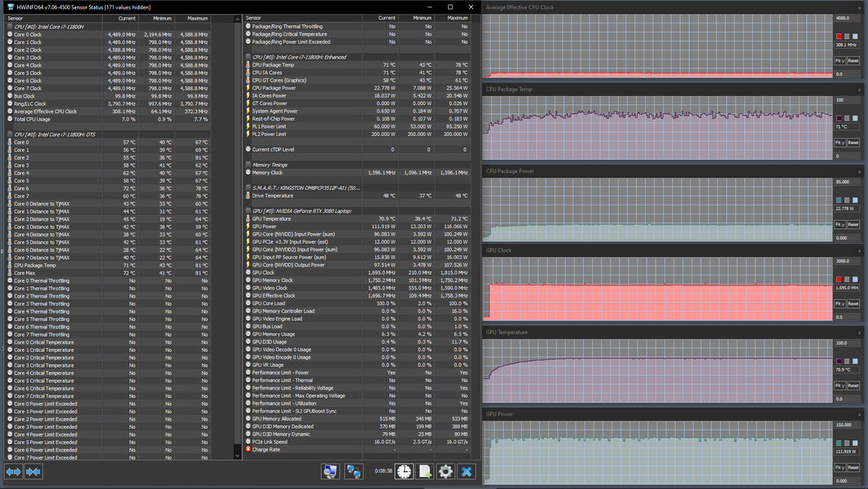Image resolution: width=868 pixels, height=489 pixels.
Task: Click red color swatch in Average Effective CPU Clock graph
Action: click(839, 37)
